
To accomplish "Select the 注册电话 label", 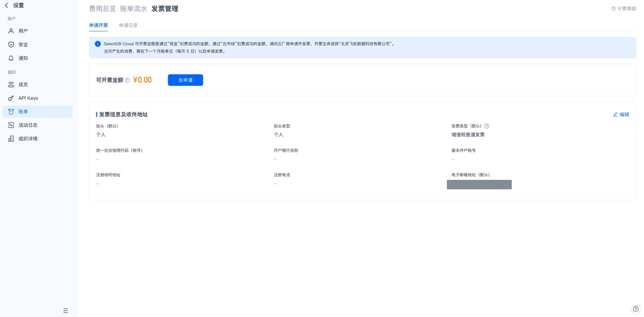I will pos(282,175).
